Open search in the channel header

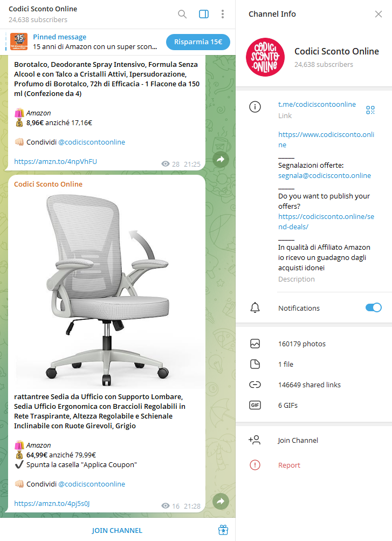[x=182, y=14]
